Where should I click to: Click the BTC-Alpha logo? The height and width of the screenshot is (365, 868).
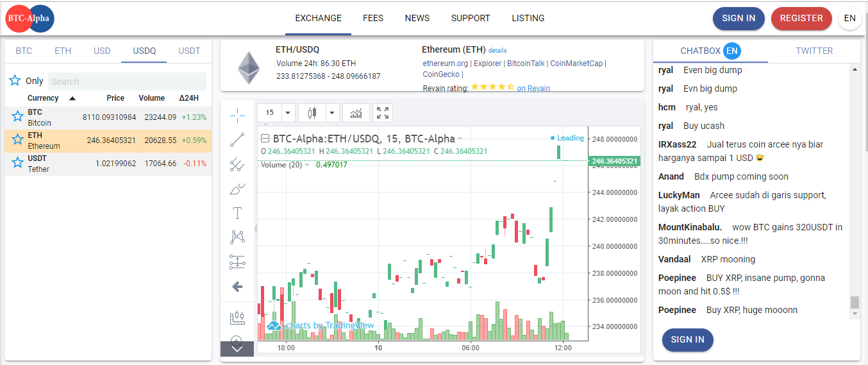(x=29, y=18)
